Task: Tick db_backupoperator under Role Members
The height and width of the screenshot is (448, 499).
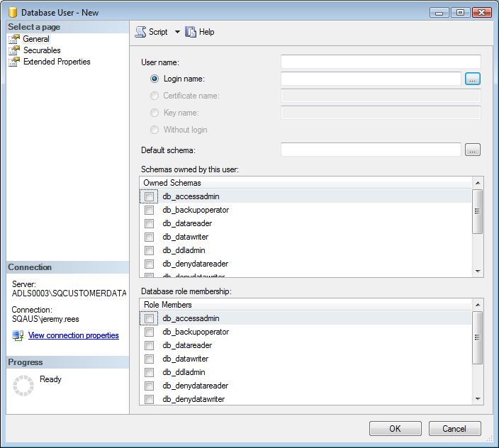Action: pos(149,332)
